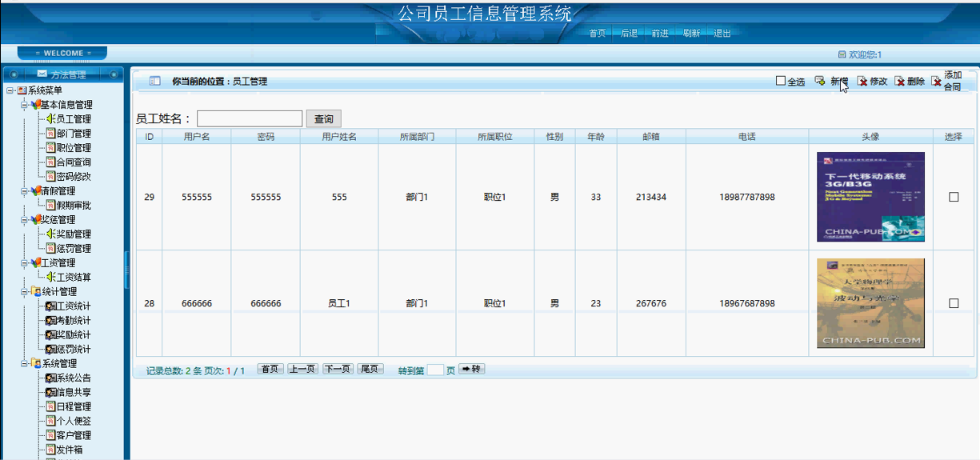
Task: Open 考勤统计 in the sidebar tree
Action: pos(73,321)
